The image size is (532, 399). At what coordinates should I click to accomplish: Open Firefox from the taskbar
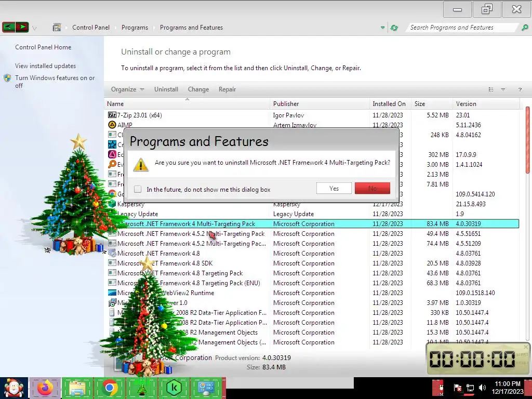[45, 388]
